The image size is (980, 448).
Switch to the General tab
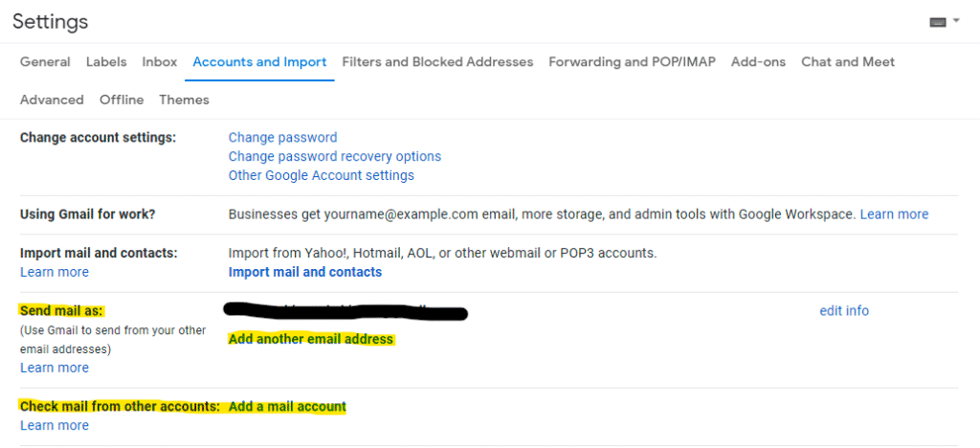coord(45,62)
